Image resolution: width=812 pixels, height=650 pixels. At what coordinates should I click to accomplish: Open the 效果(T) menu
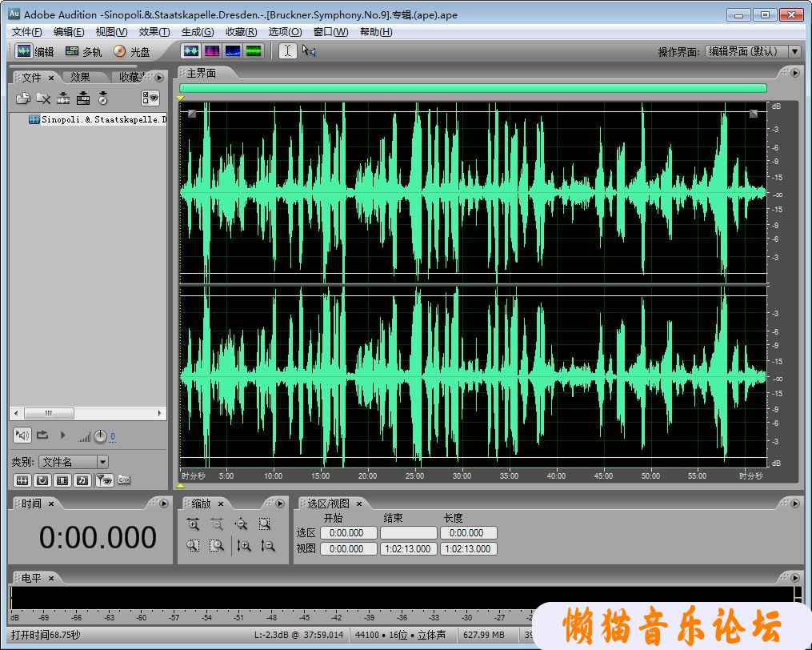pos(154,32)
